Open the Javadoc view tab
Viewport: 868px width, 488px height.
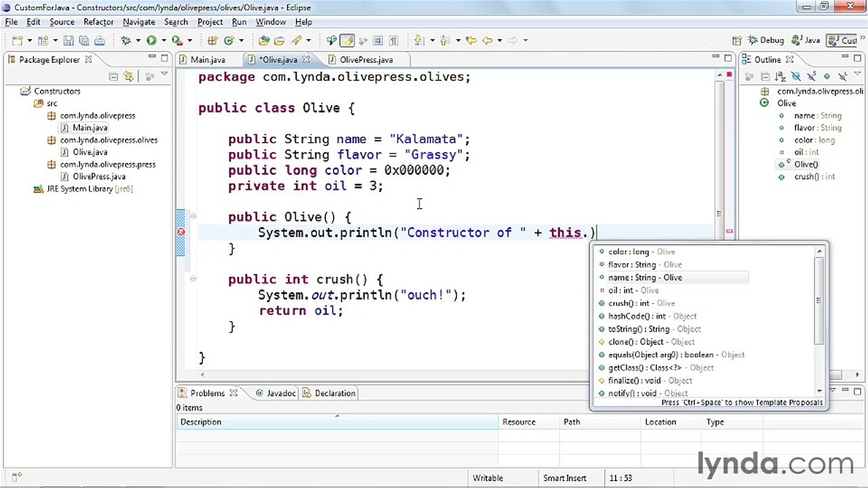coord(276,393)
